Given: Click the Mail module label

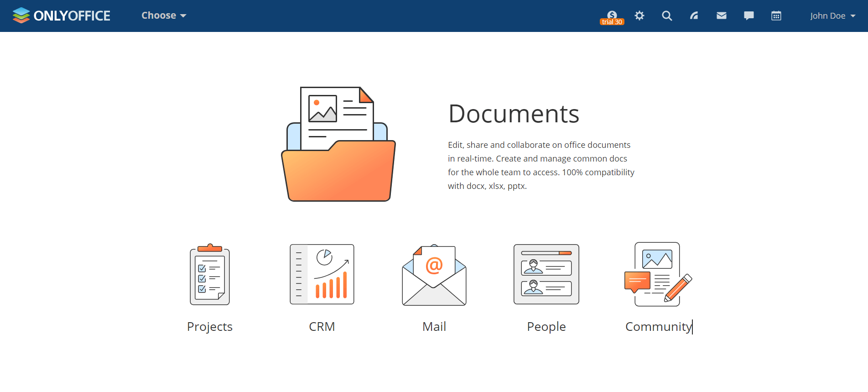Looking at the screenshot, I should point(434,327).
